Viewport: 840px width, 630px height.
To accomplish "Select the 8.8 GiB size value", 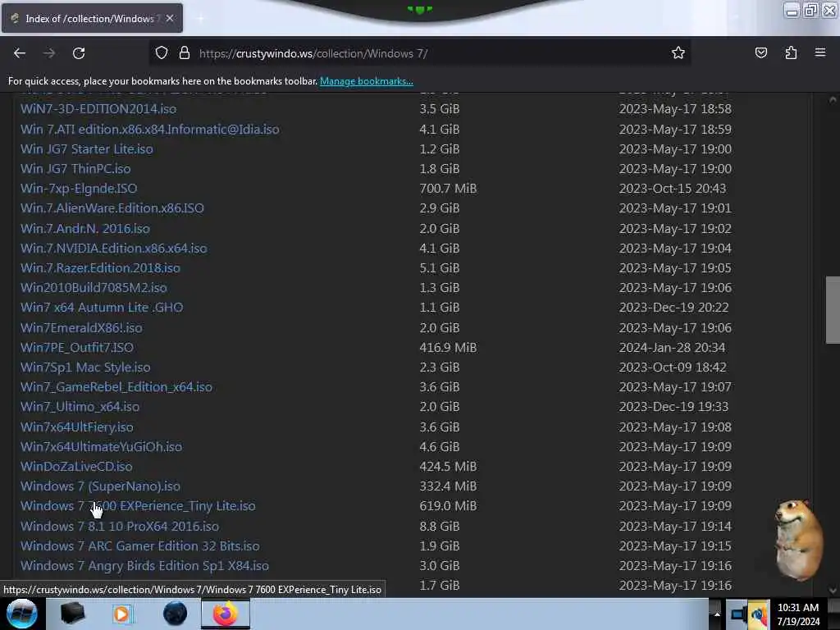I will click(x=440, y=526).
